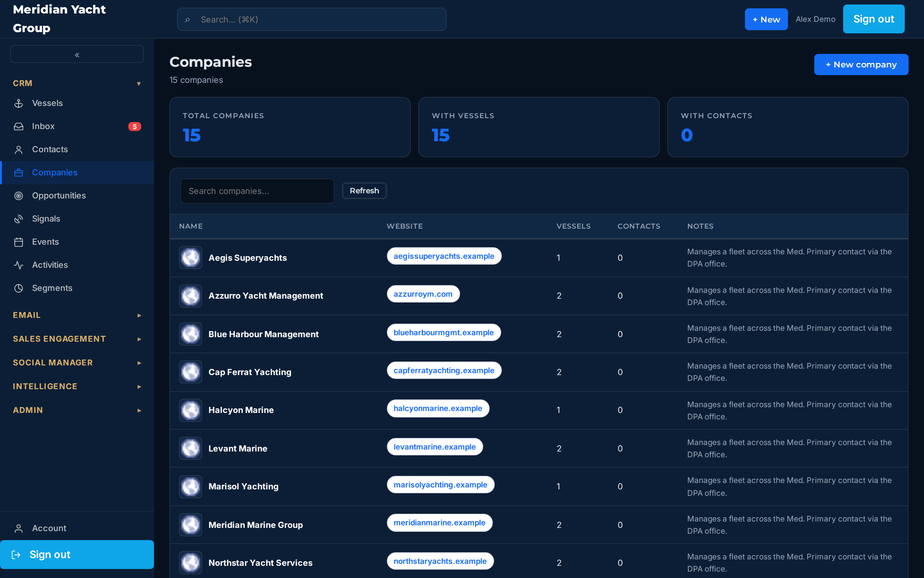Open blueharbourmgmt.example website link
This screenshot has height=578, width=924.
[x=444, y=333]
